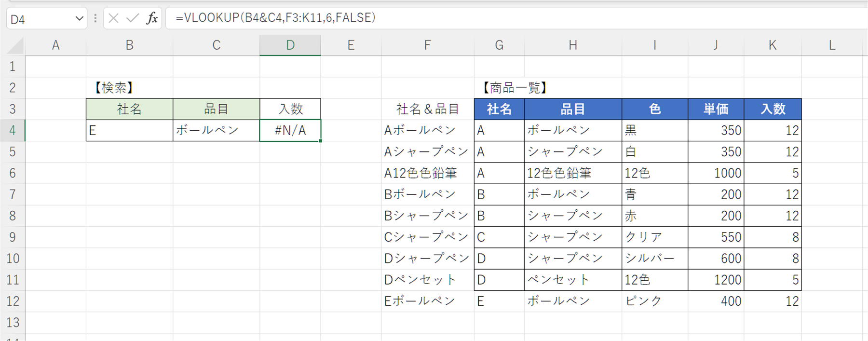The image size is (868, 341).
Task: Click the 【検索】 label cell
Action: pyautogui.click(x=130, y=88)
